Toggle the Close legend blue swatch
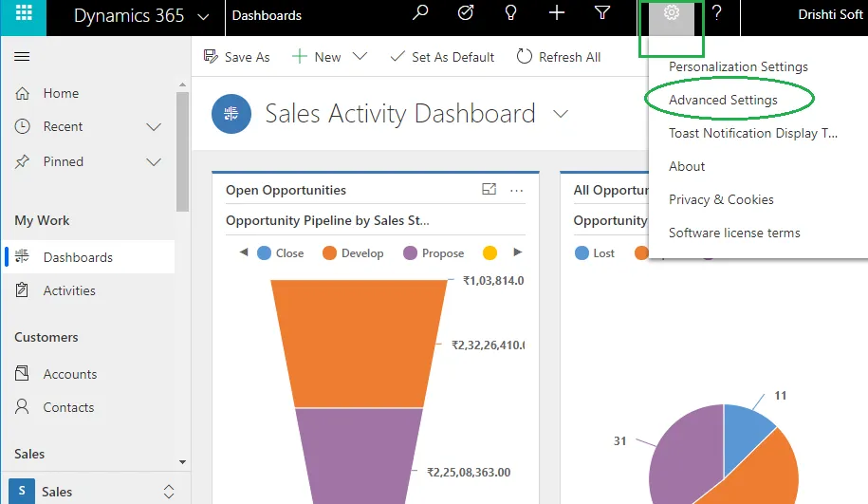Viewport: 868px width, 504px height. pos(264,253)
